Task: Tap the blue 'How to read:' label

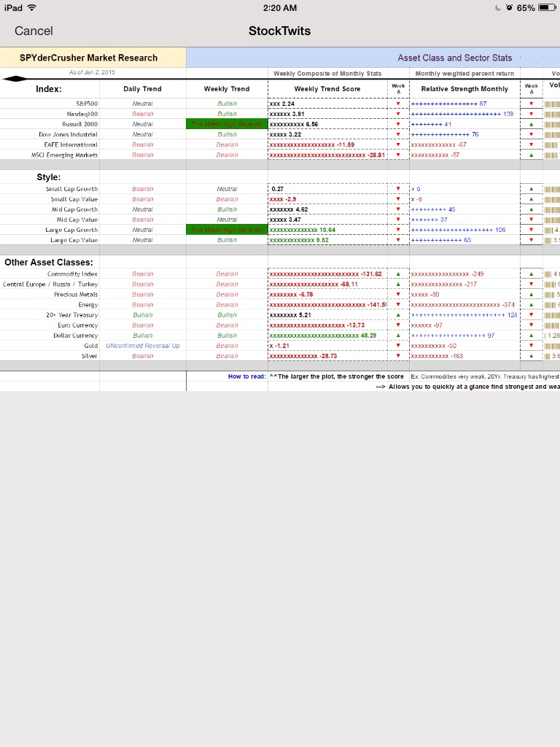Action: [246, 376]
